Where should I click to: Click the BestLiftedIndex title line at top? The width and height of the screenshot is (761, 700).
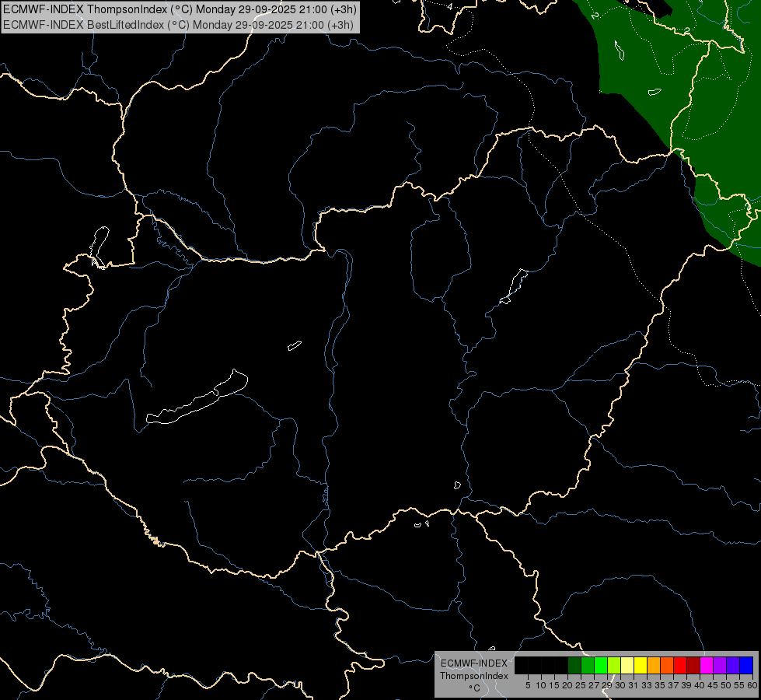point(178,24)
